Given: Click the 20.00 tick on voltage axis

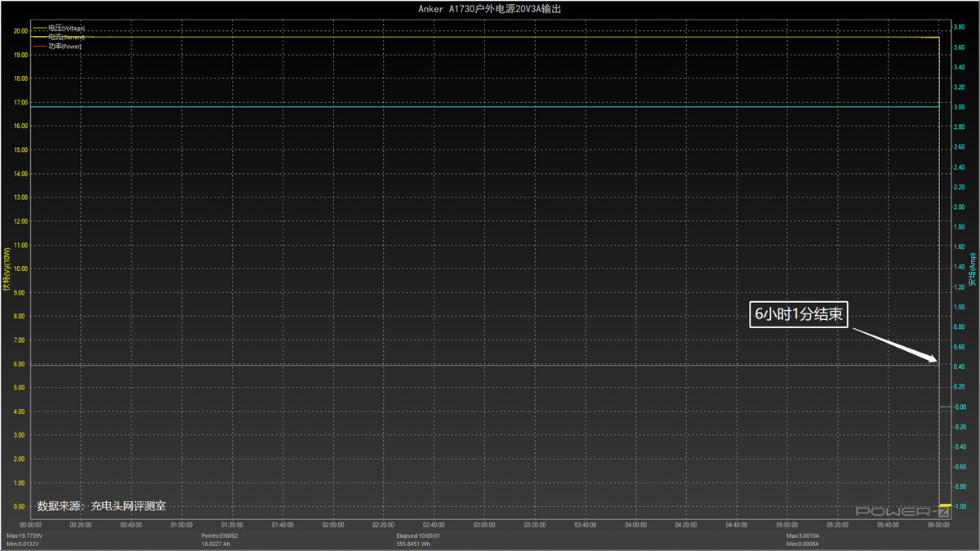Looking at the screenshot, I should pyautogui.click(x=20, y=31).
